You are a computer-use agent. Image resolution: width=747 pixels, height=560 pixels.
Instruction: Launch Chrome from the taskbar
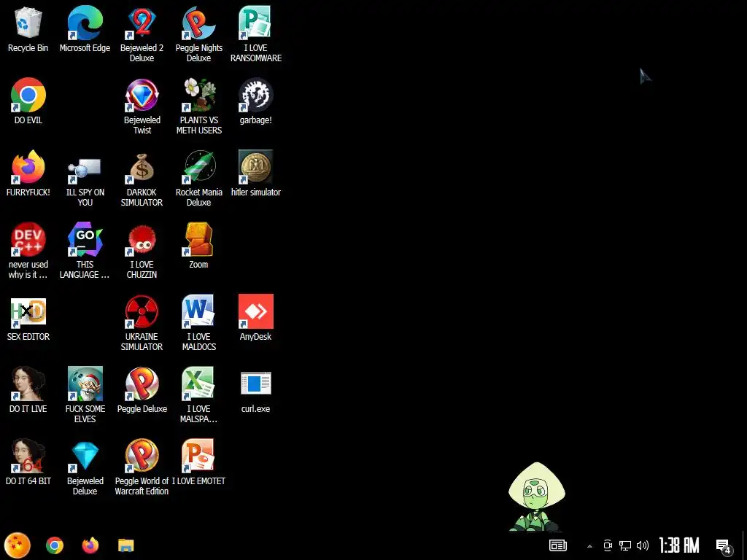tap(55, 545)
